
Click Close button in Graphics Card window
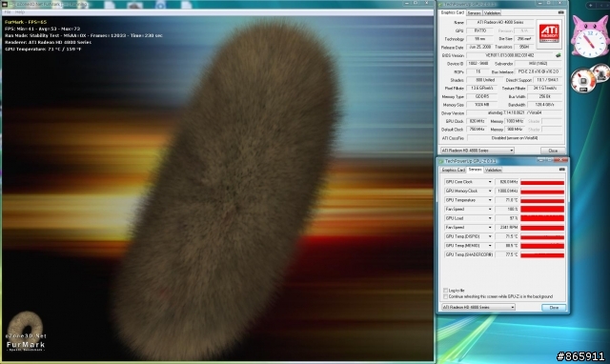(x=553, y=151)
